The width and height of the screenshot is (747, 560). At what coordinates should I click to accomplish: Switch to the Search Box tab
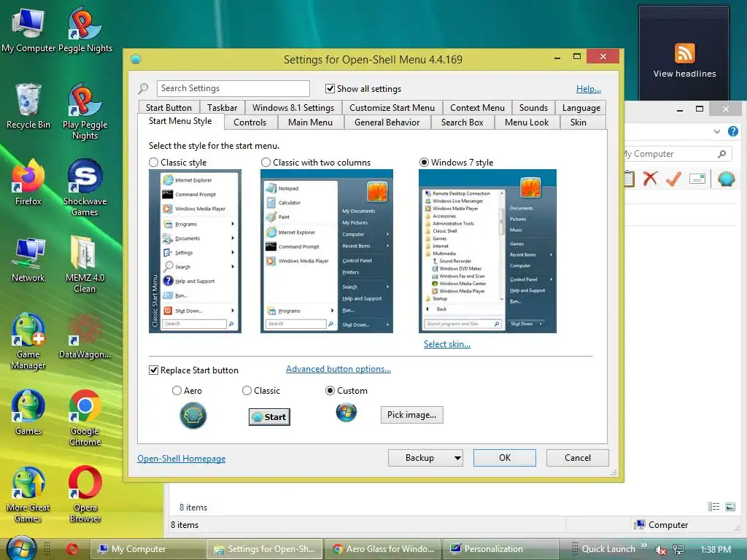[x=462, y=122]
